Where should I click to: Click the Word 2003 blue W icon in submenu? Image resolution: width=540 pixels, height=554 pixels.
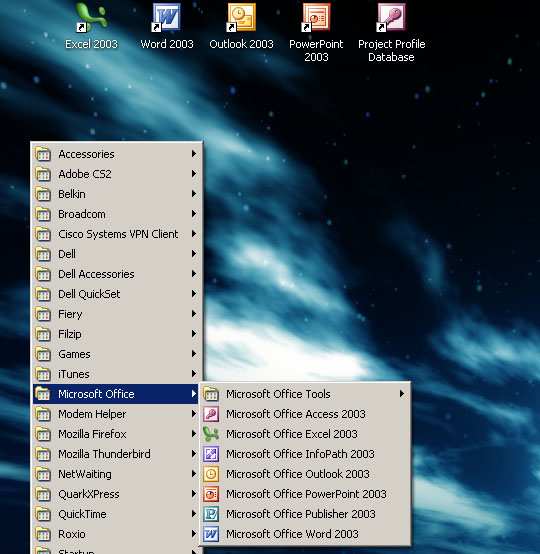point(211,534)
